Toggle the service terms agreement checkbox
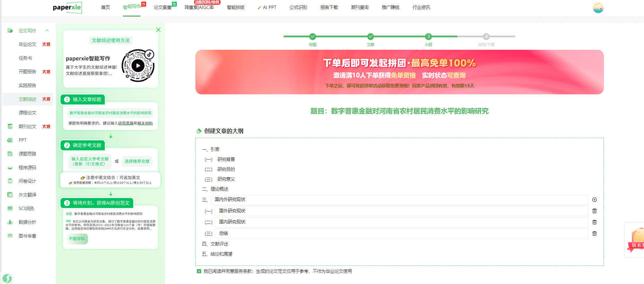 (199, 271)
